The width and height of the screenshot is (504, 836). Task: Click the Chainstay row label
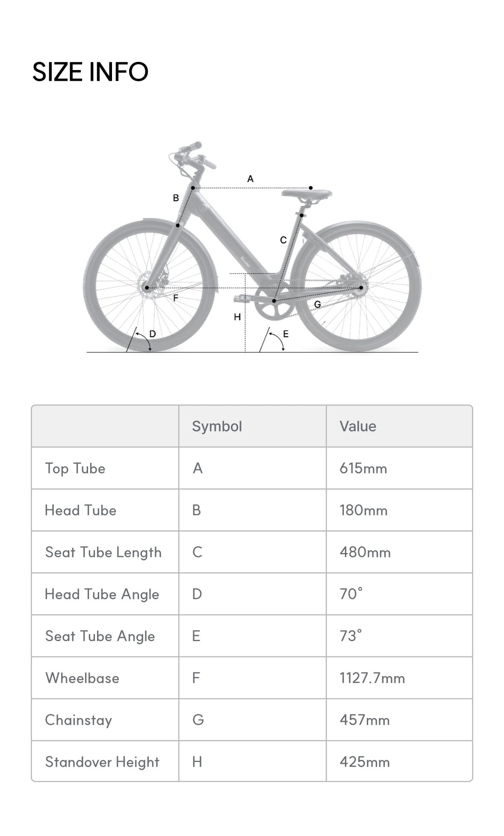tap(79, 720)
